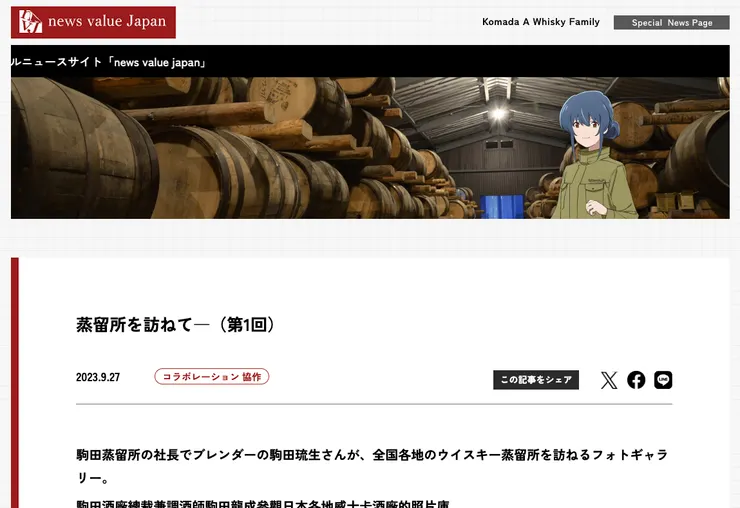Click the blue tarp in the warehouse banner
This screenshot has height=508, width=740.
click(x=502, y=207)
